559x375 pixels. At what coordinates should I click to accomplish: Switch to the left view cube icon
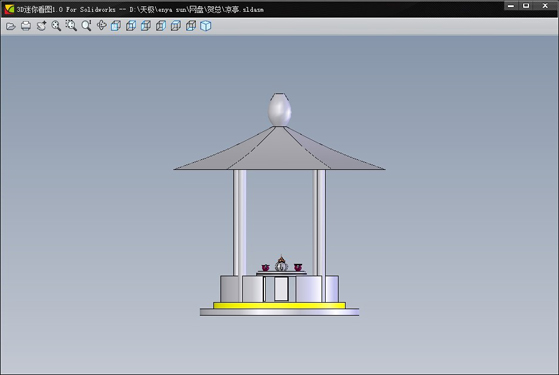click(x=146, y=26)
